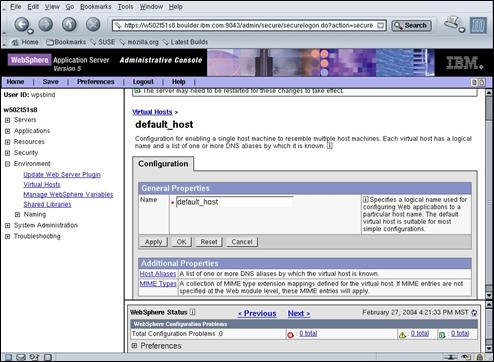Viewport: 494px width, 362px height.
Task: Open the Back button history dropdown arrow
Action: coord(31,31)
